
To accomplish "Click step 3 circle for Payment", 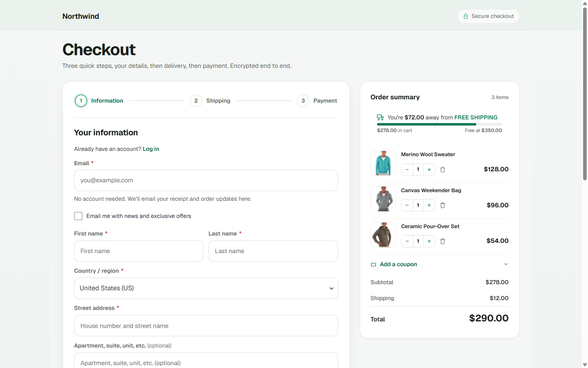I will [x=303, y=101].
